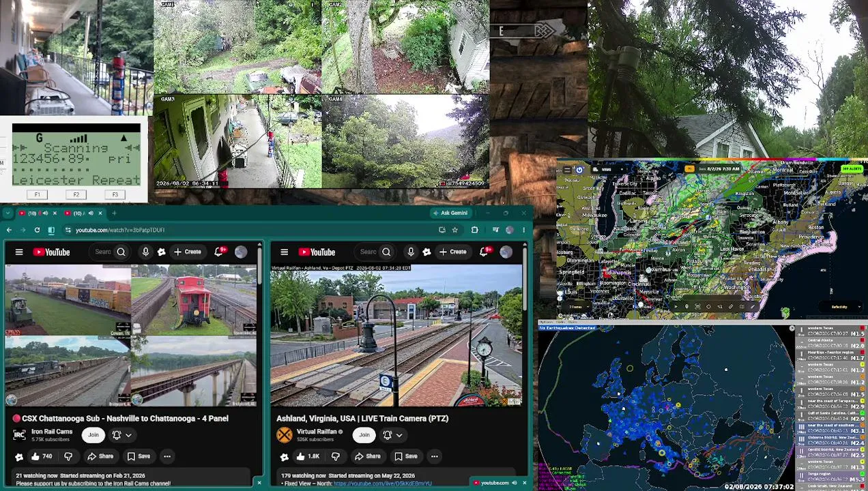Mute the youtube.com media popup

pos(514,483)
